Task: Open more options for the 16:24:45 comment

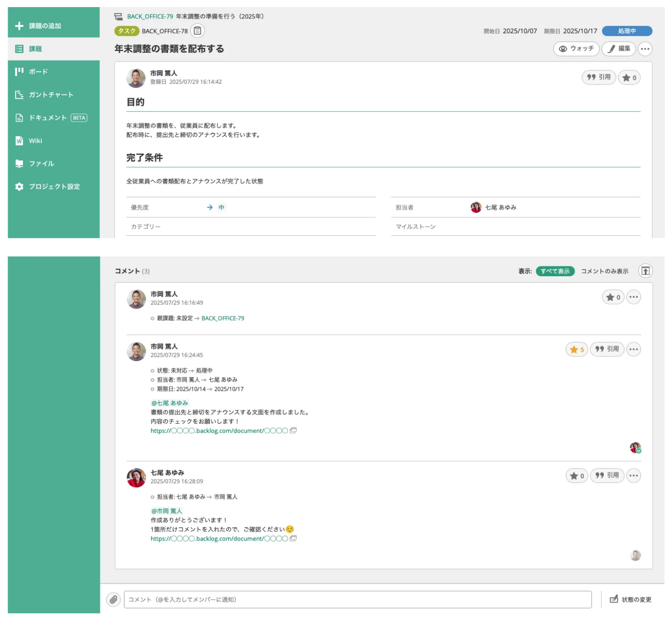Action: (633, 349)
